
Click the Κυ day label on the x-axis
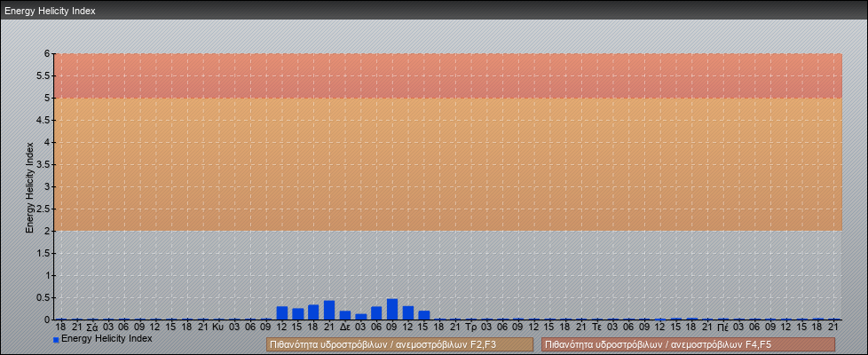click(218, 327)
